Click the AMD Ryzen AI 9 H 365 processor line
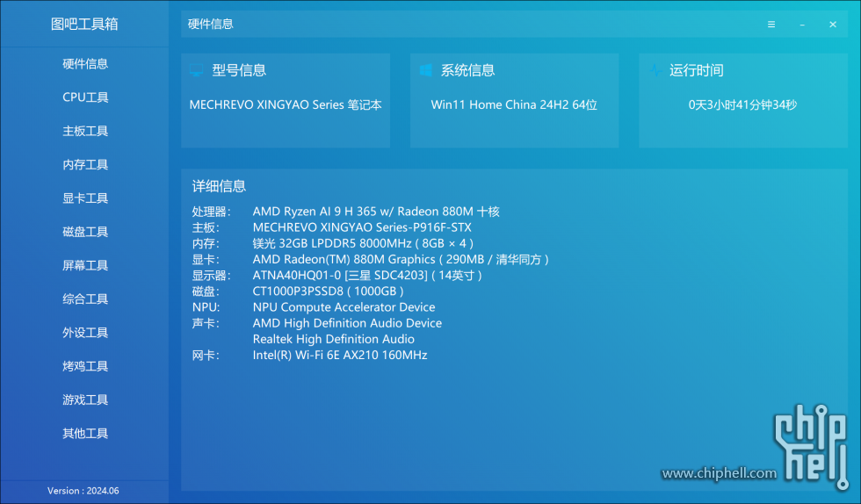This screenshot has height=504, width=861. [376, 212]
